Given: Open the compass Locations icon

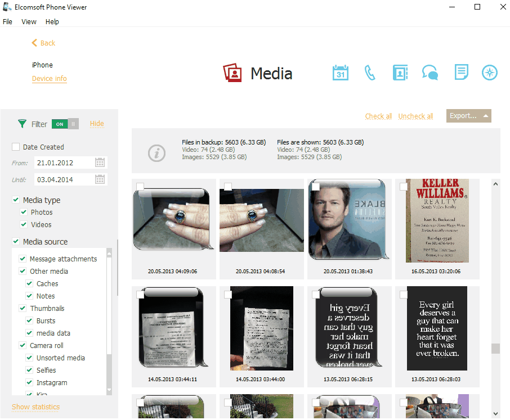Looking at the screenshot, I should click(490, 73).
